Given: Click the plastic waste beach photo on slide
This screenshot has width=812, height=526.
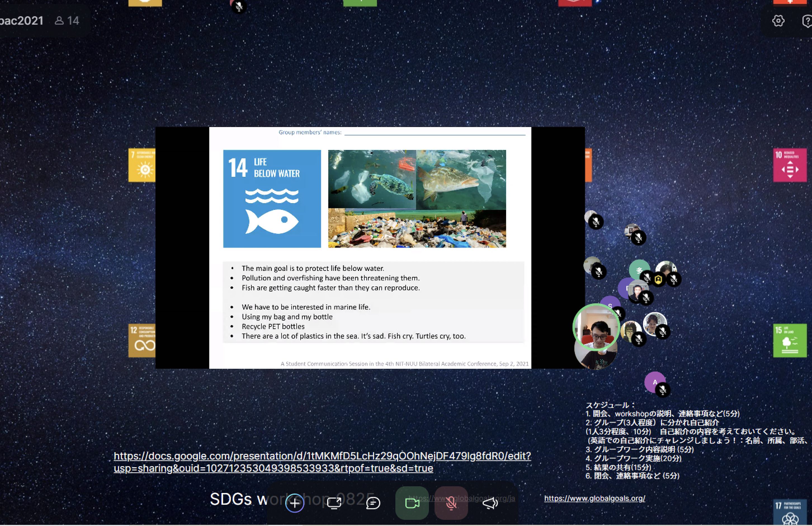Looking at the screenshot, I should pos(417,229).
